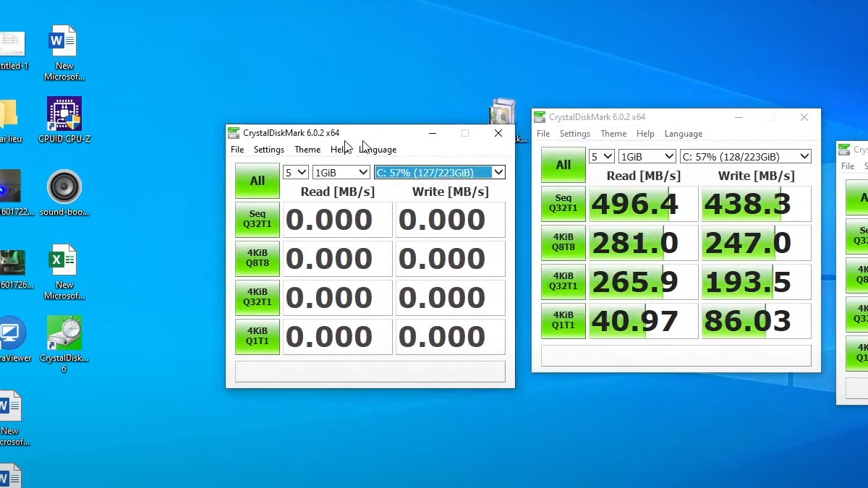Click the 86.03 write result
Screen dimensions: 868x488
756,321
